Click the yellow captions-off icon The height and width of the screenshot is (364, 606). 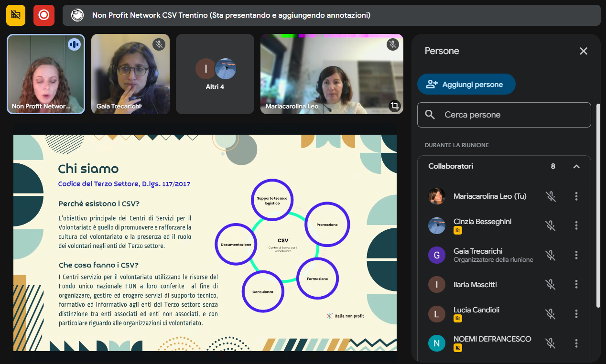point(16,15)
